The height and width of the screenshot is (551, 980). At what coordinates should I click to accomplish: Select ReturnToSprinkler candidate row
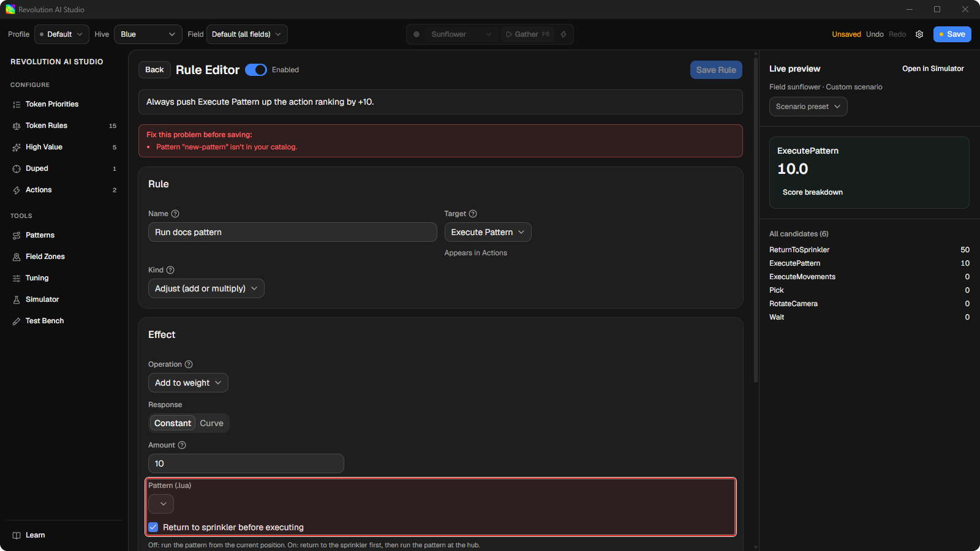point(869,250)
